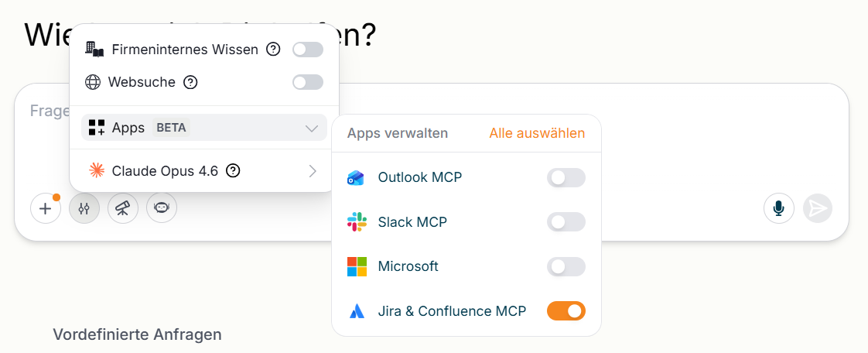Collapse the Apps BETA dropdown chevron
868x353 pixels.
click(312, 129)
